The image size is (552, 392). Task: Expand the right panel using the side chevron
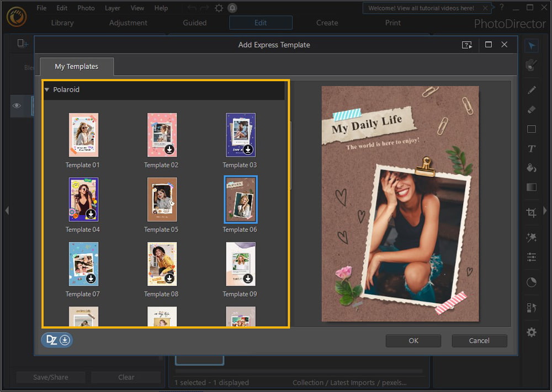point(545,210)
